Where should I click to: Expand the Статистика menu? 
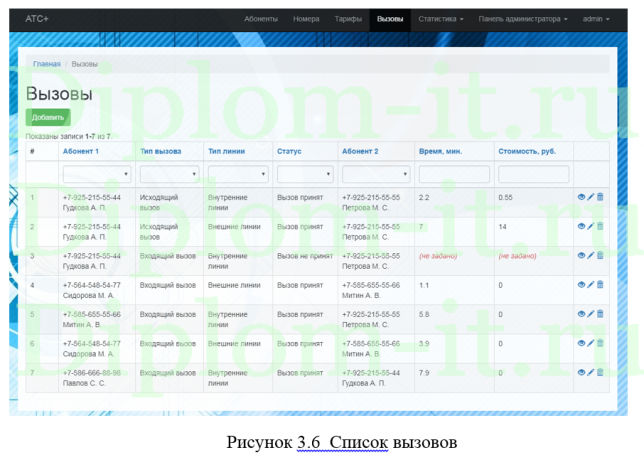(x=441, y=19)
